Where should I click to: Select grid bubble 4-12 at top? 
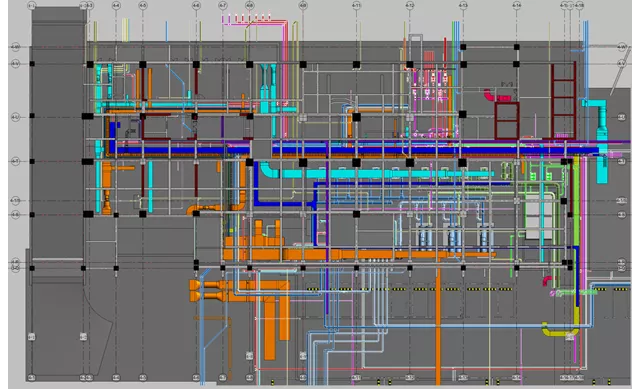click(410, 6)
